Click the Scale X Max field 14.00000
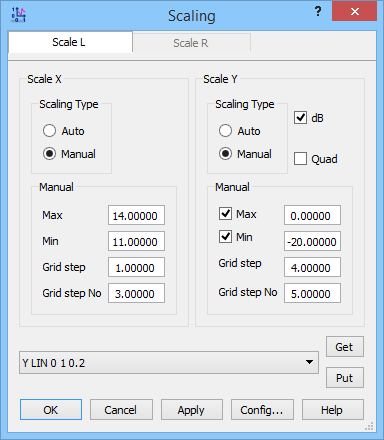The image size is (384, 440). tap(136, 215)
